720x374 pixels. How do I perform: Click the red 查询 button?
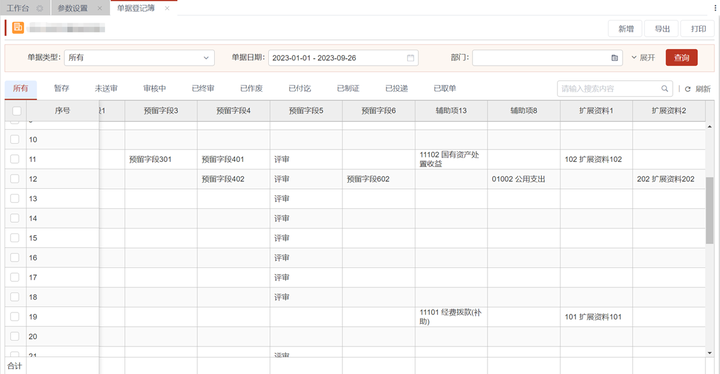[681, 58]
